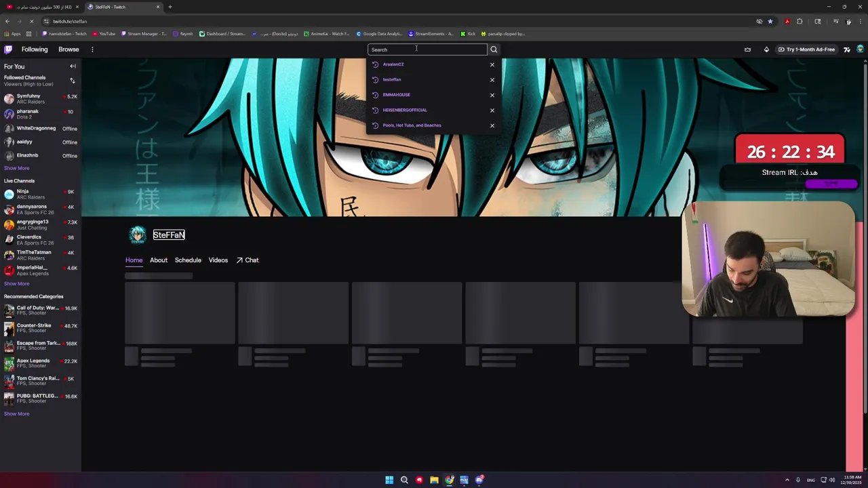Sort Followed Channels by viewers
868x488 pixels.
[72, 81]
